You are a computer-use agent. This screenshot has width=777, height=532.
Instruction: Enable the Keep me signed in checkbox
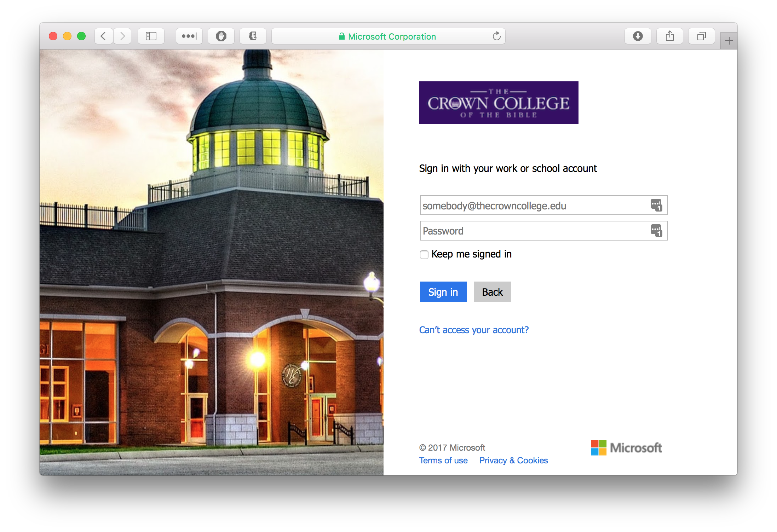pos(424,255)
